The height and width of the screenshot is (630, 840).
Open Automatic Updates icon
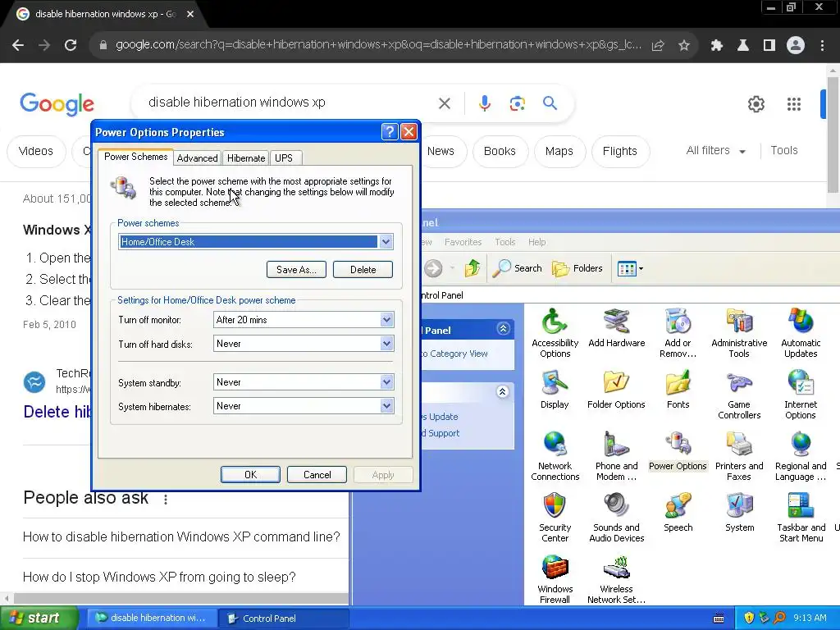click(x=801, y=333)
